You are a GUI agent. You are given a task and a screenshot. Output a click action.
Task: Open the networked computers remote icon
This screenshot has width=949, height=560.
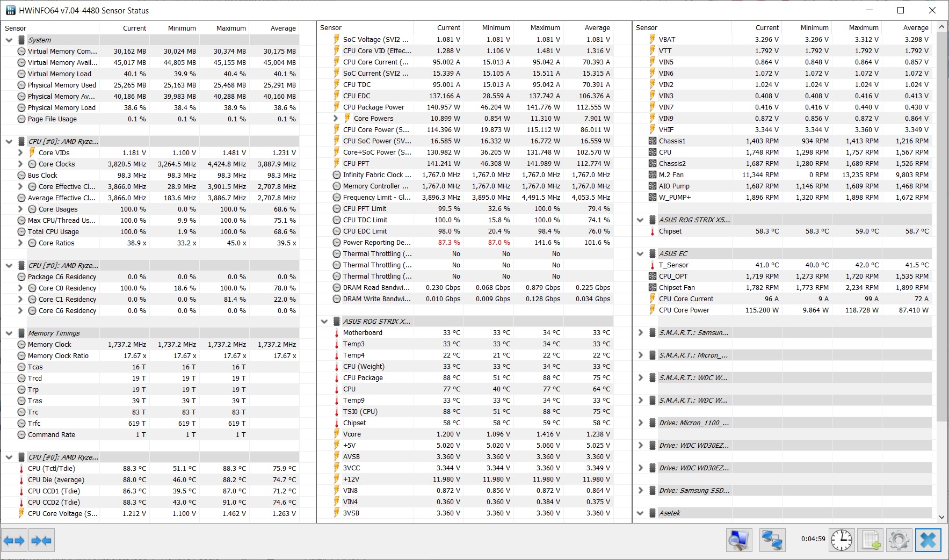tap(772, 540)
